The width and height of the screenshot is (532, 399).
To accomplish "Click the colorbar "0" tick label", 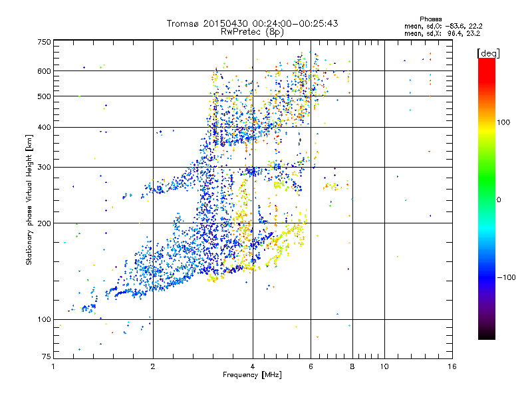I will [x=499, y=199].
